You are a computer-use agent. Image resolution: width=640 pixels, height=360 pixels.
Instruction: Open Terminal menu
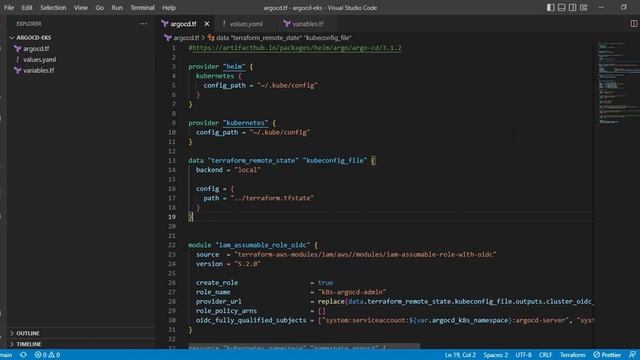tap(142, 7)
